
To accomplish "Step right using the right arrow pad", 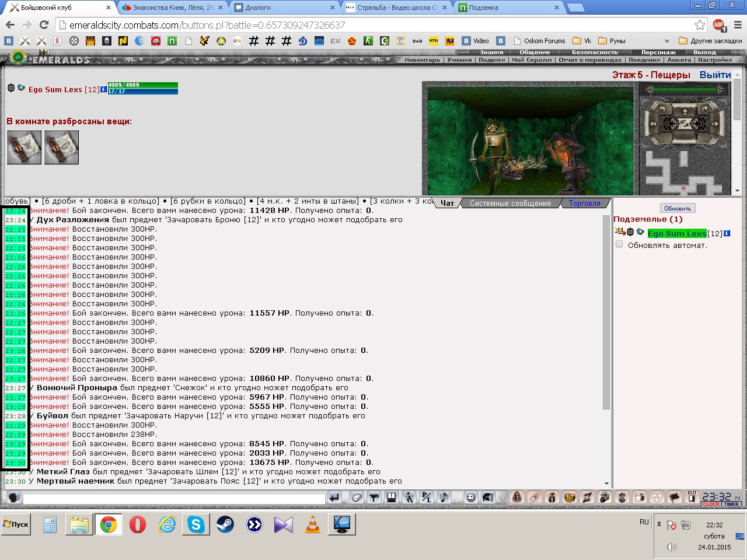I will tap(716, 124).
